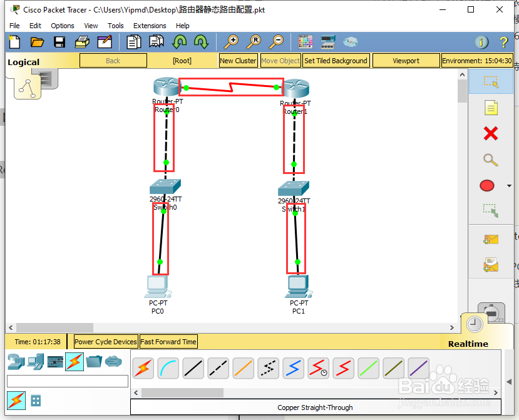519x420 pixels.
Task: Choose the orange Fiber cable
Action: pyautogui.click(x=244, y=368)
